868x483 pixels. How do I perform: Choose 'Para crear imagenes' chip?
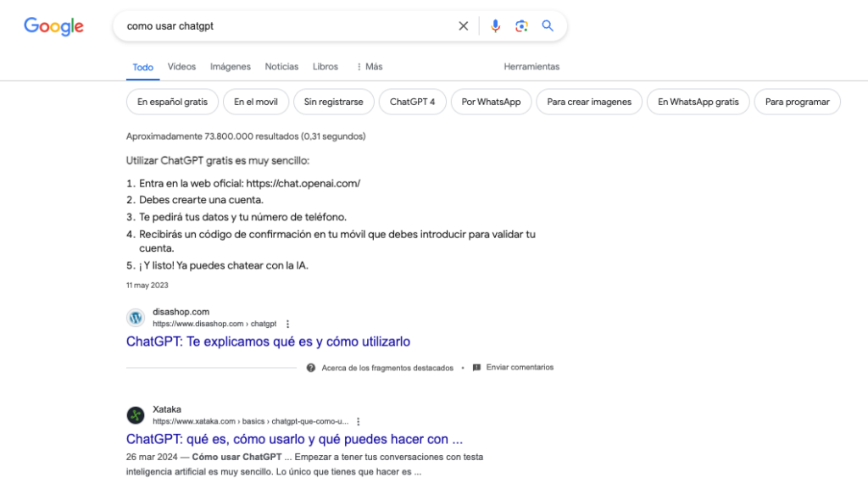[x=589, y=102]
